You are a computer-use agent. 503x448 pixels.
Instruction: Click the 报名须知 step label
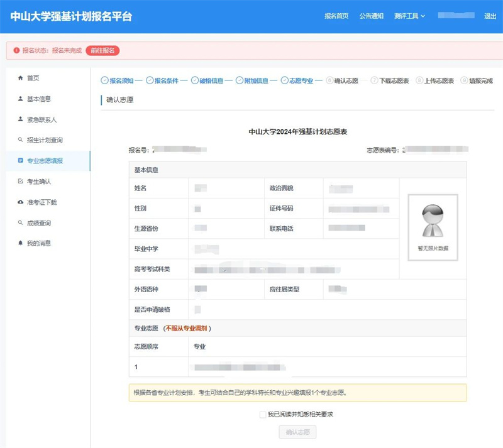[x=121, y=81]
